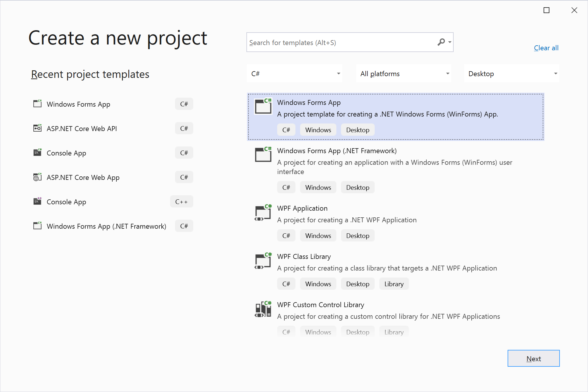Choose recent Windows Forms App (.NET Framework) entry

(106, 226)
